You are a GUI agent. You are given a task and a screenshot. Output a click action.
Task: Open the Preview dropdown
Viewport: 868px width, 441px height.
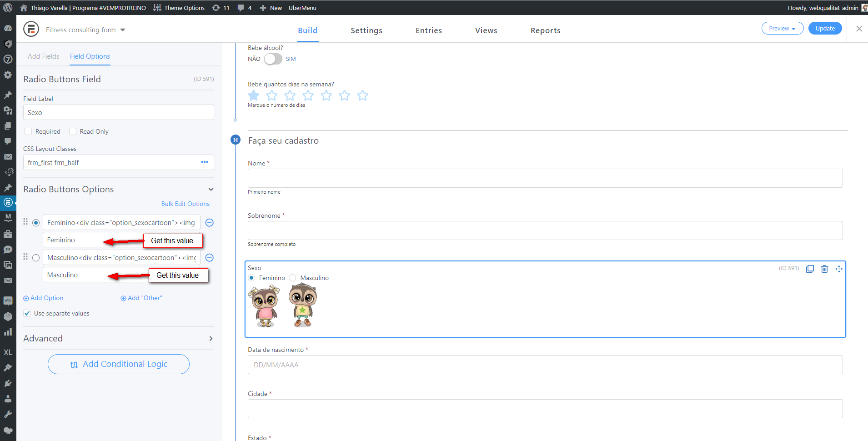pos(782,28)
